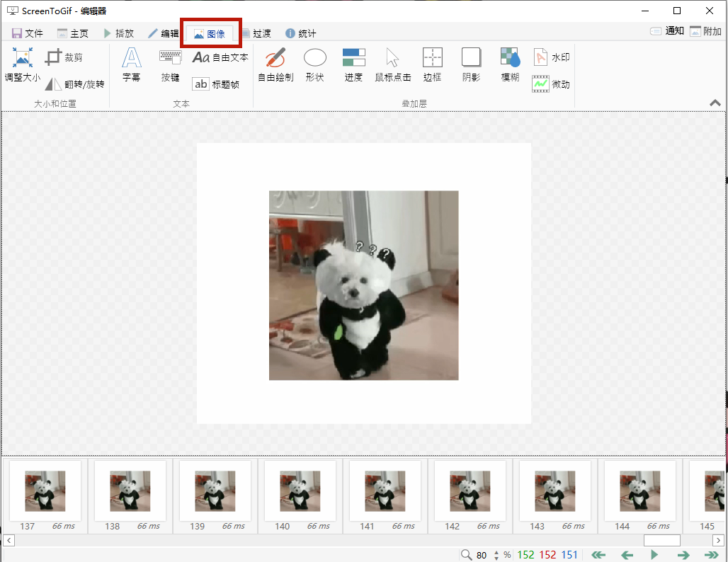The width and height of the screenshot is (728, 562).
Task: Open the 边框 border tool
Action: click(432, 65)
